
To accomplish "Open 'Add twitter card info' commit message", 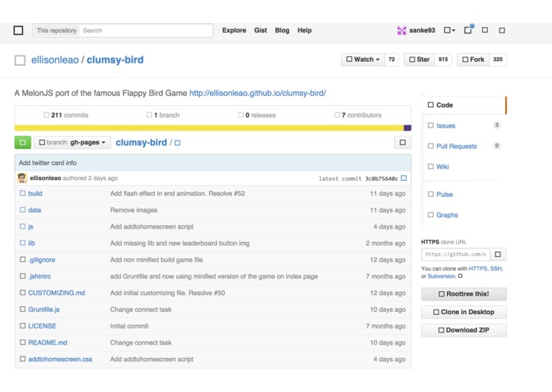I will [48, 163].
